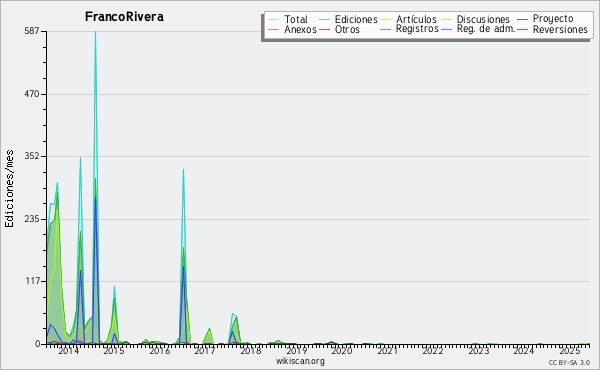Click the y-axis value 235
The width and height of the screenshot is (600, 370).
tap(32, 219)
